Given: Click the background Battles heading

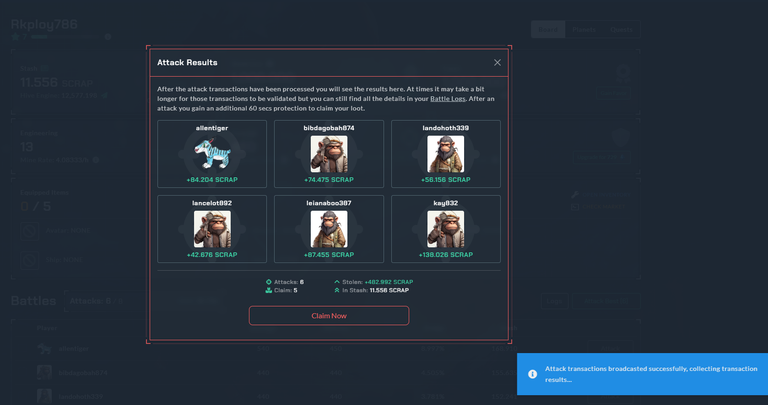Looking at the screenshot, I should coord(33,301).
